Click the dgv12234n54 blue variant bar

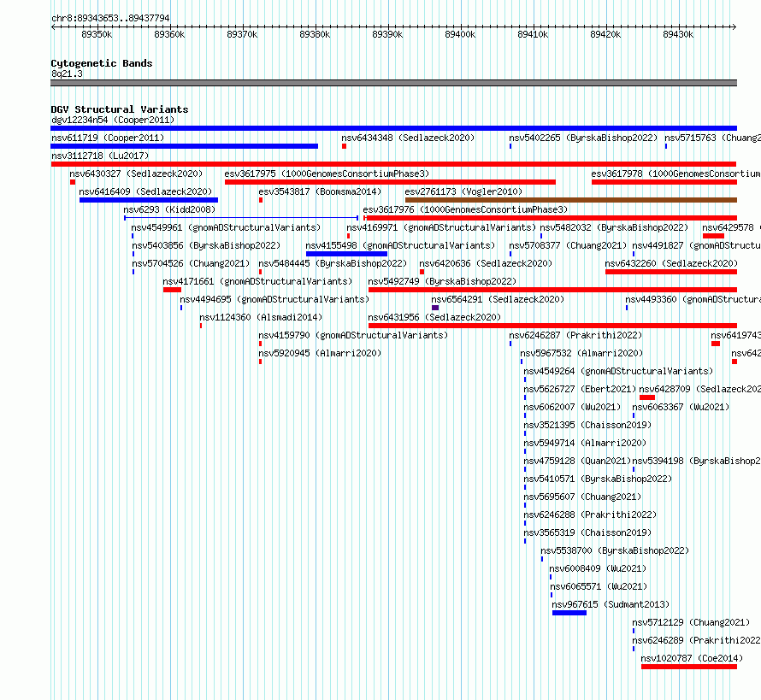pyautogui.click(x=393, y=128)
